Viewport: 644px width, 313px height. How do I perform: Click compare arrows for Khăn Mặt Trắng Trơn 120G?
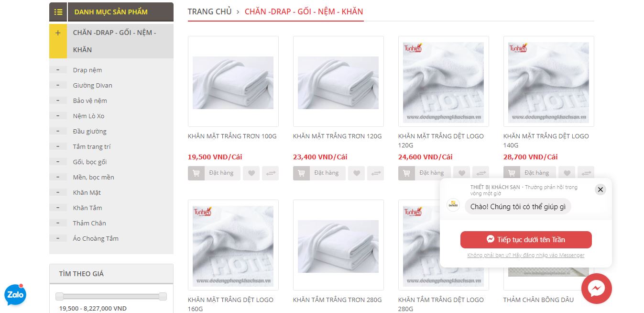375,173
